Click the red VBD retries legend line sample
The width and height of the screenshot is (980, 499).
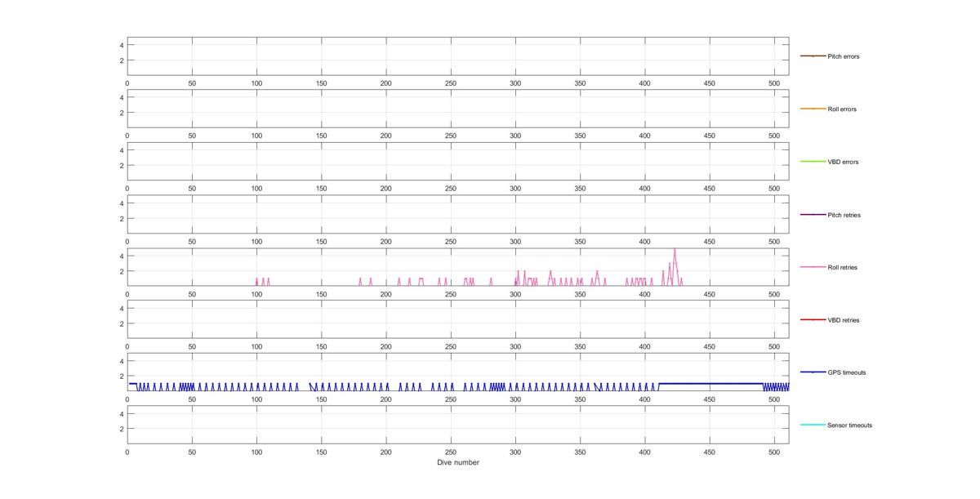tap(813, 320)
